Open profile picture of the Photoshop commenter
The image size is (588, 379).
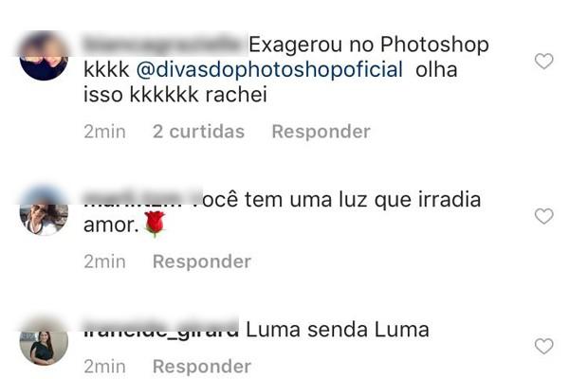[x=44, y=55]
